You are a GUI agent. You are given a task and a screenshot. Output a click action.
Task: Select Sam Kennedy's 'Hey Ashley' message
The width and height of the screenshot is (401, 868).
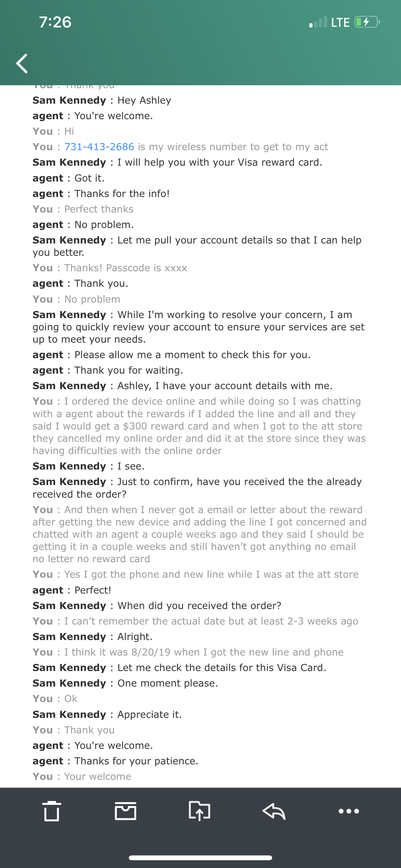point(101,100)
